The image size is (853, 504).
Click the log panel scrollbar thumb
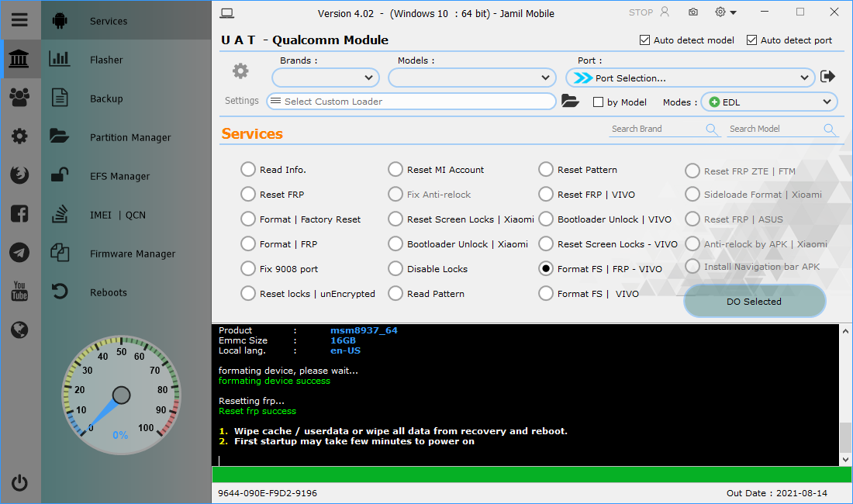[845, 437]
